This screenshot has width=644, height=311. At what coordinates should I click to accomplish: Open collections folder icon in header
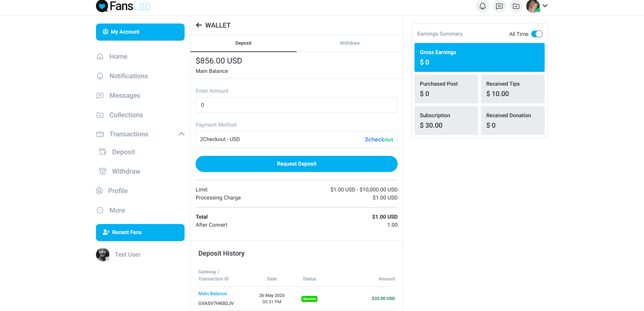tap(516, 6)
